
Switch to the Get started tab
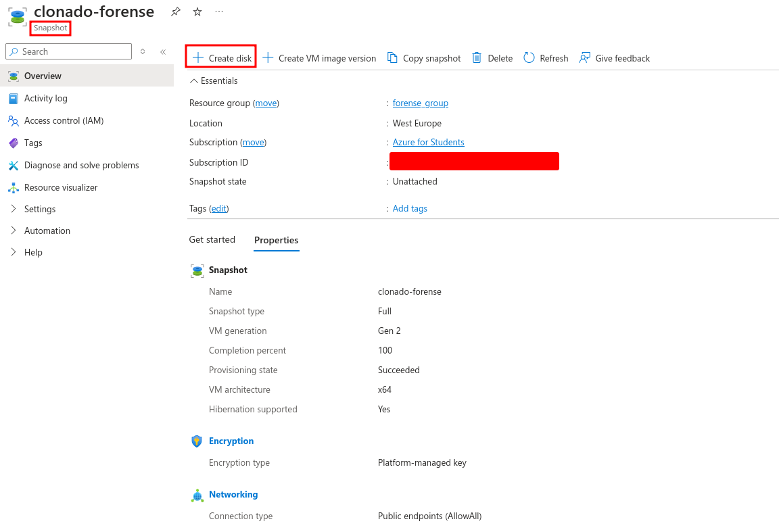click(212, 240)
